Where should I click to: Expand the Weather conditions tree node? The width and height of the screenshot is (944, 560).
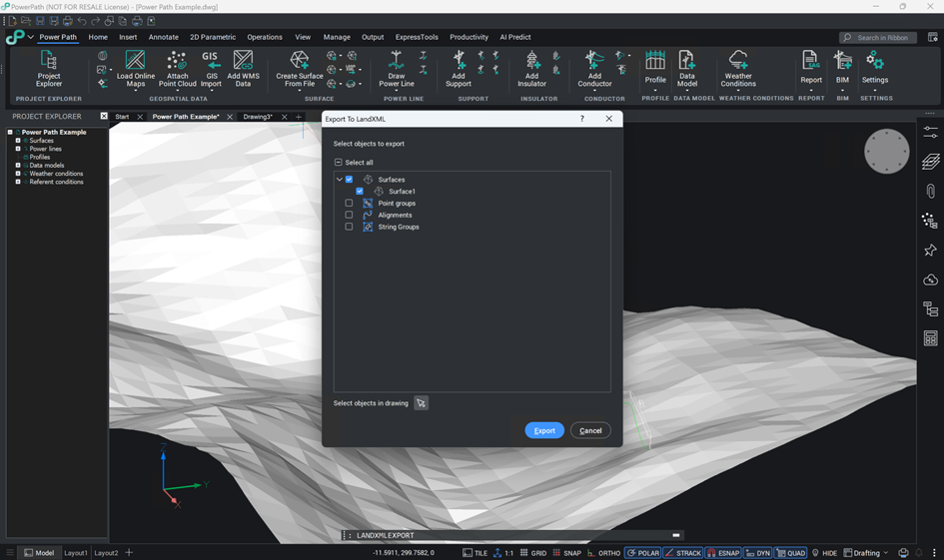click(18, 174)
